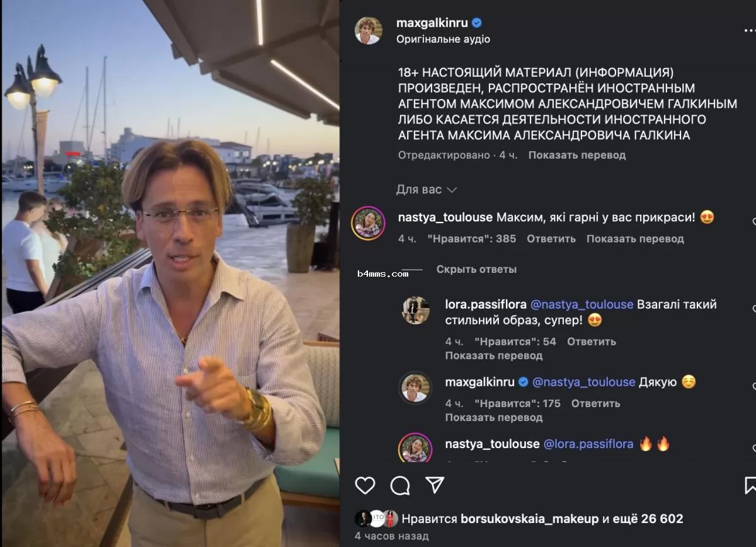Click maxgalkinru's avatar beside his reply
Image resolution: width=756 pixels, height=547 pixels.
click(414, 389)
